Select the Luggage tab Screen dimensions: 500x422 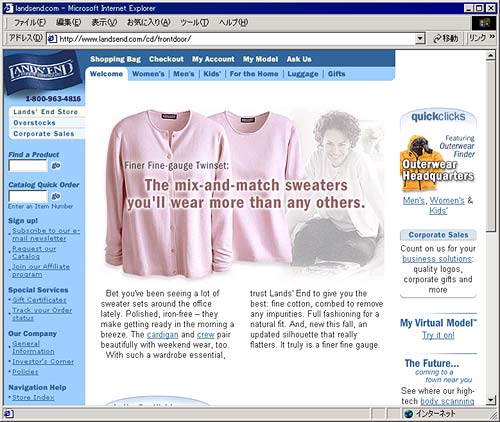[x=303, y=74]
